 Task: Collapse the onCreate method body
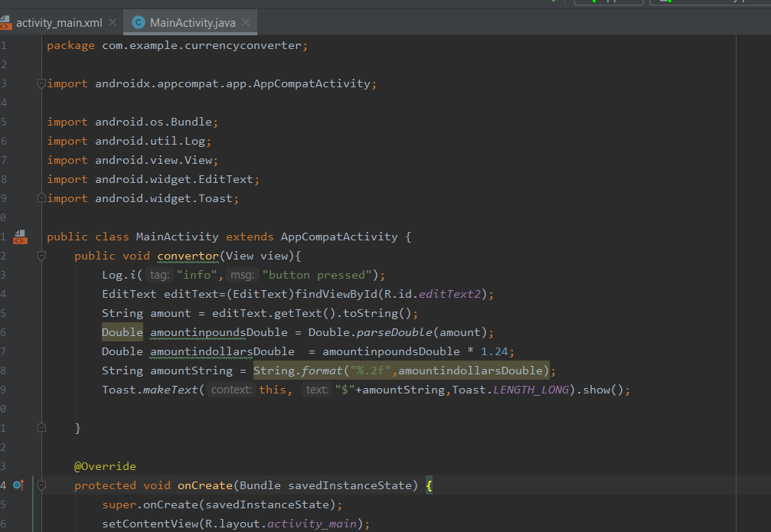pos(41,485)
